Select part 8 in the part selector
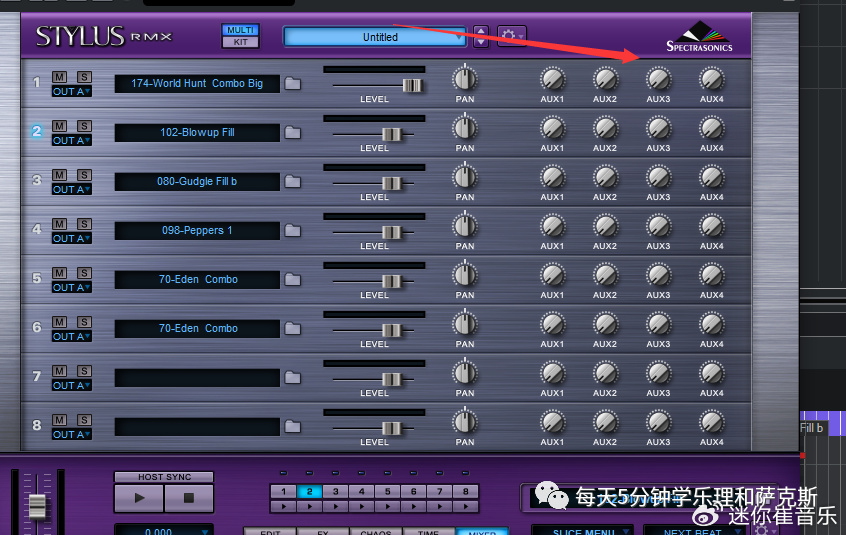This screenshot has width=846, height=535. (x=466, y=492)
